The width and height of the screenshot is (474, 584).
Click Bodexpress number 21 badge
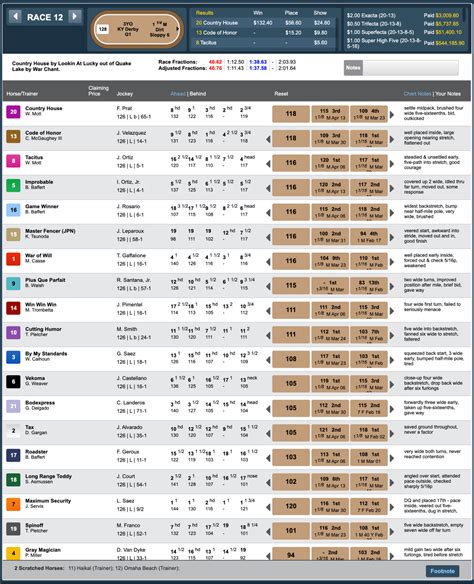(x=13, y=406)
